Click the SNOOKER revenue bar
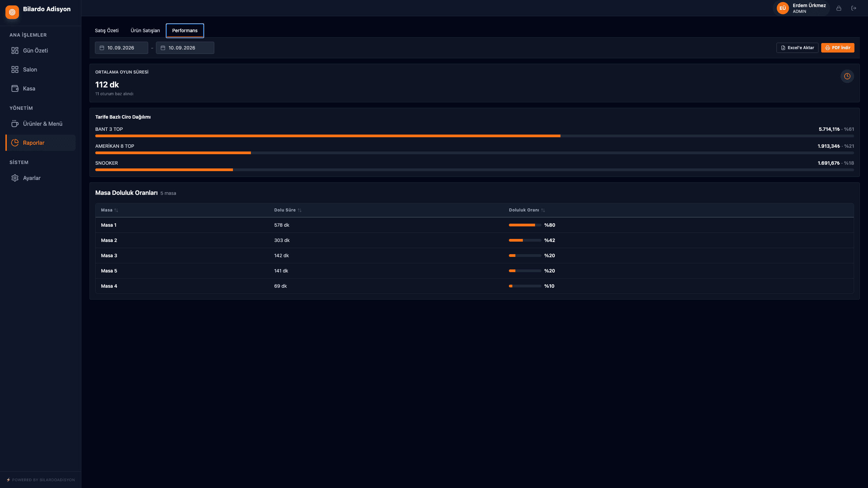 [x=475, y=170]
